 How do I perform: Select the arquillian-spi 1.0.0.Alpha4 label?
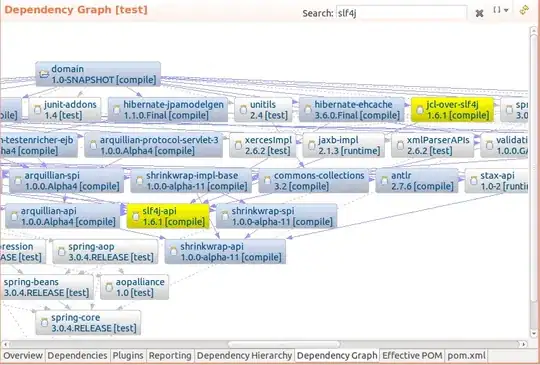[72, 181]
